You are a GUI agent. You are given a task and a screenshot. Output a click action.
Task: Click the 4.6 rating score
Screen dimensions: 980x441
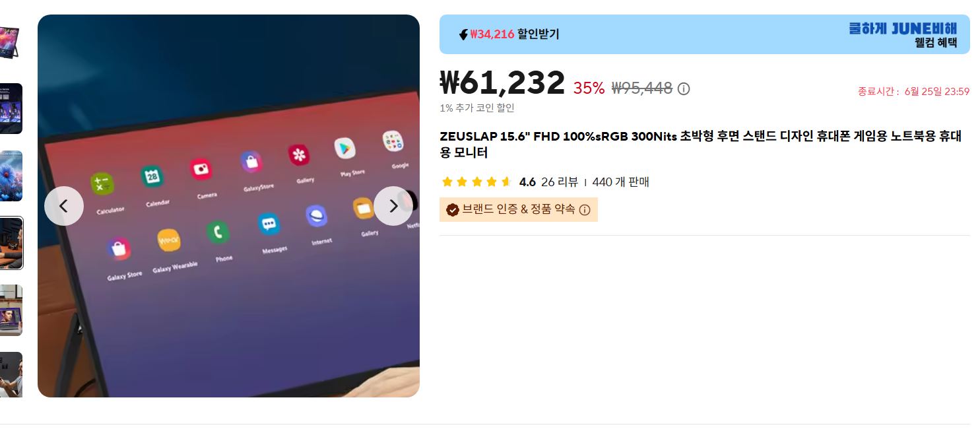527,182
